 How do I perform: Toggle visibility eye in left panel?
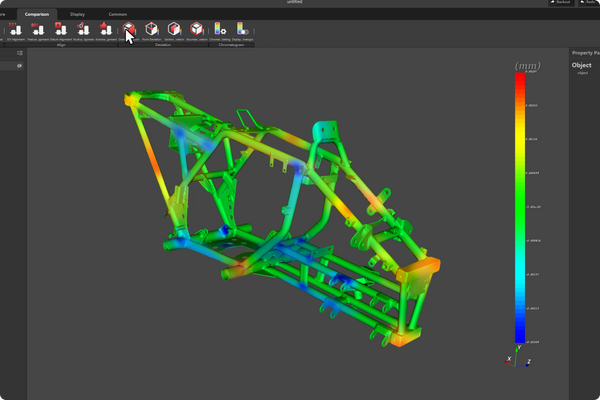[x=19, y=66]
